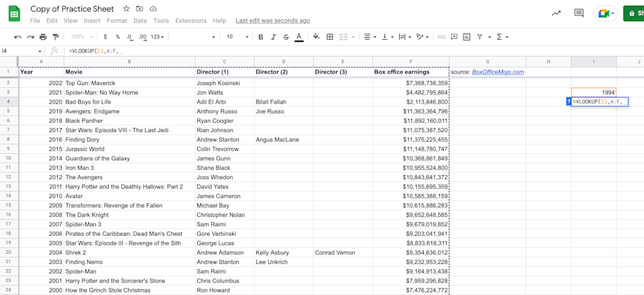Screen dimensions: 644x295
Task: Open the Tools menu
Action: 161,21
